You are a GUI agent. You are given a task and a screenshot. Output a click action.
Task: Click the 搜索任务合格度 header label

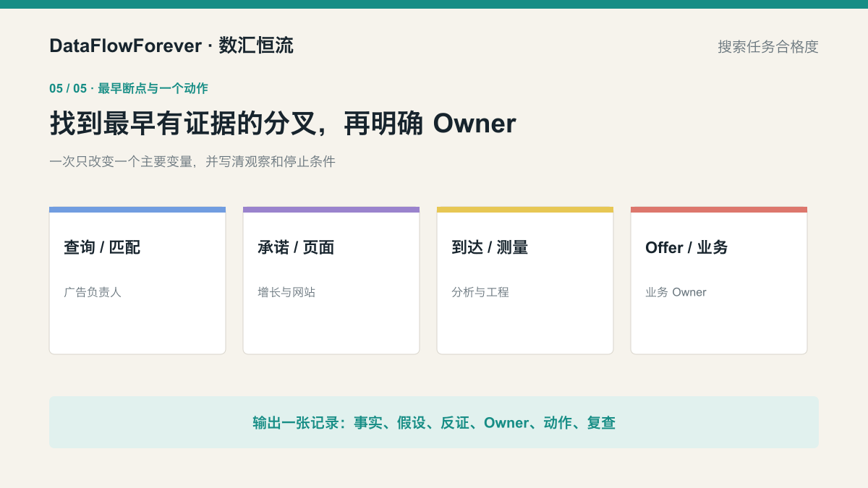coord(768,47)
